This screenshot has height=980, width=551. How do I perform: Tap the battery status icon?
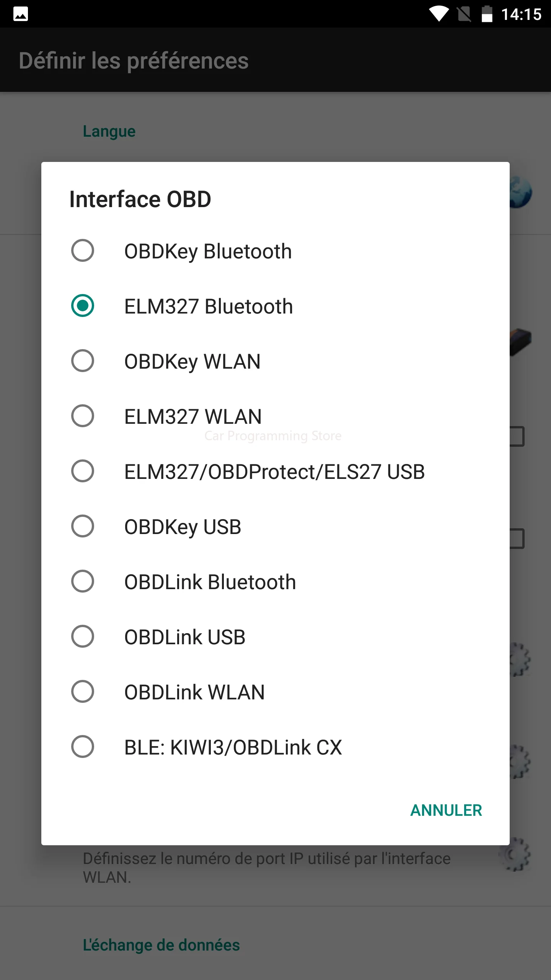pyautogui.click(x=487, y=14)
